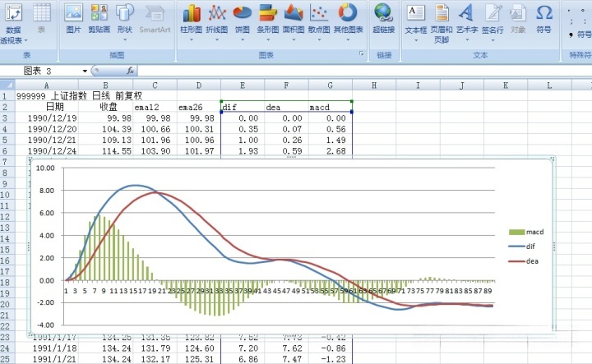
Task: Select the ema26 header cell
Action: point(199,107)
